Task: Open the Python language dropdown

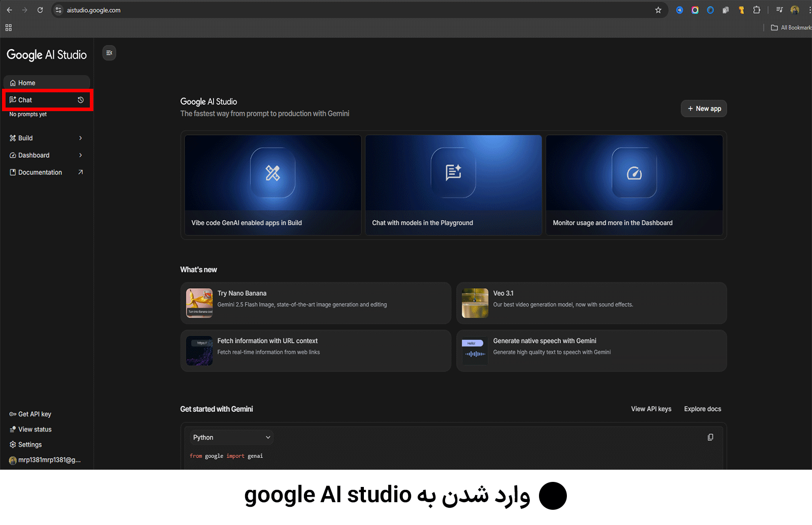Action: coord(231,437)
